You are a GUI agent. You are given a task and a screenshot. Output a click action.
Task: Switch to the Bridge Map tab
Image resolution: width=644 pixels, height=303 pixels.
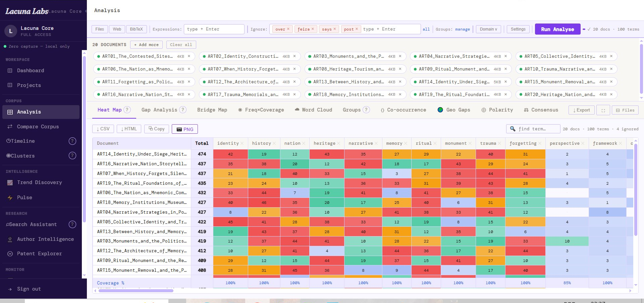(x=212, y=110)
